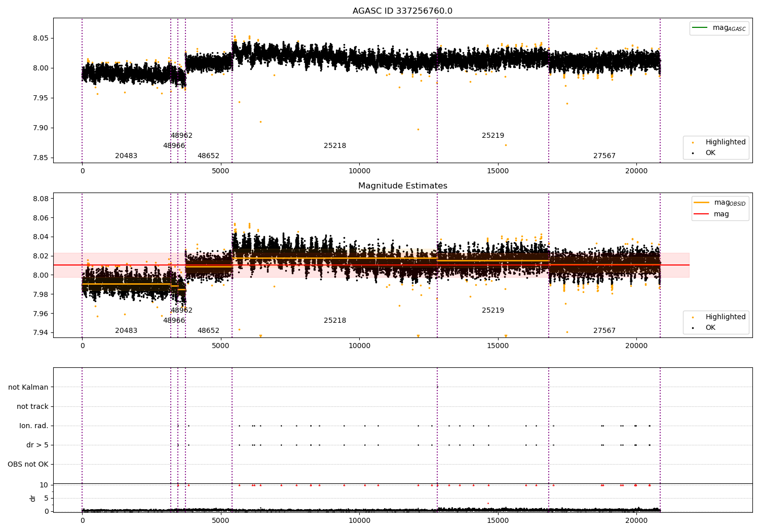Click the 7.95 tick on the top plot

point(41,98)
